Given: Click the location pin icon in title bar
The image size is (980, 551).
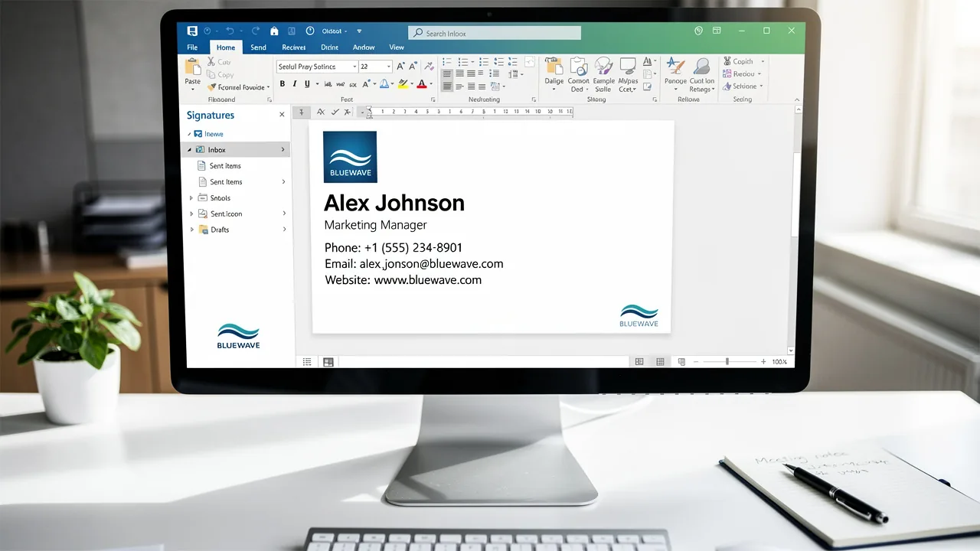Looking at the screenshot, I should coord(698,31).
